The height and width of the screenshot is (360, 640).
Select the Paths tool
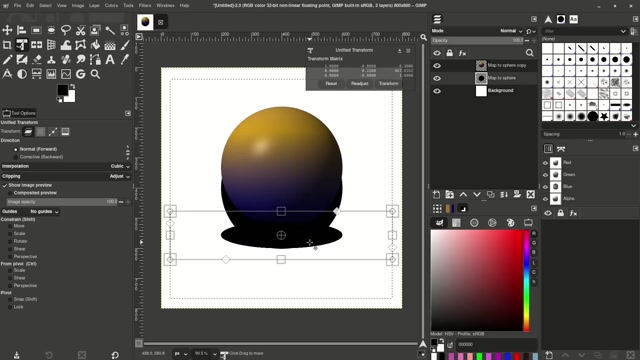pyautogui.click(x=95, y=60)
